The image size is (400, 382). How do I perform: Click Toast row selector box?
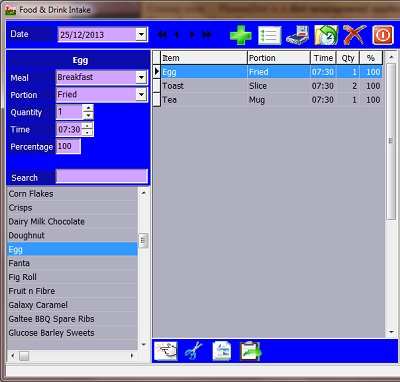(x=157, y=86)
